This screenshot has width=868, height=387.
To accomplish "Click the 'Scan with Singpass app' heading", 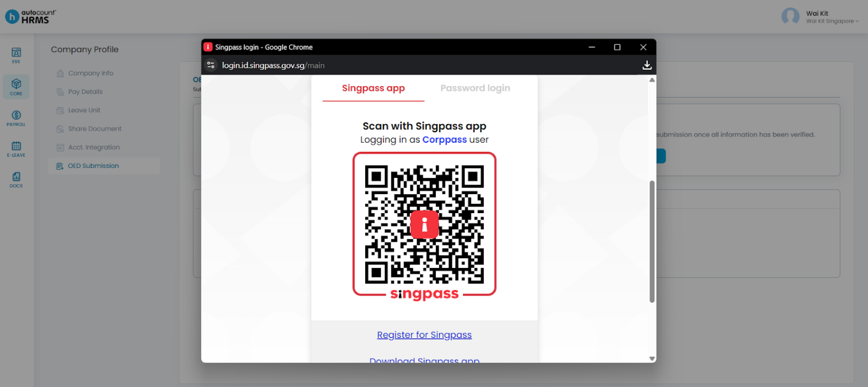I will point(424,126).
